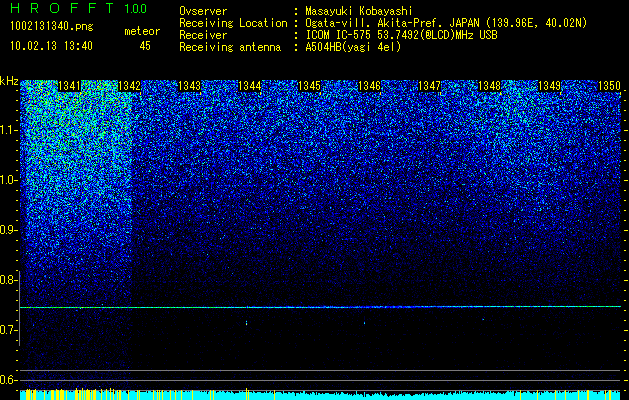Click the meteor echo dot below 1346
Image resolution: width=629 pixels, height=400 pixels.
(365, 323)
